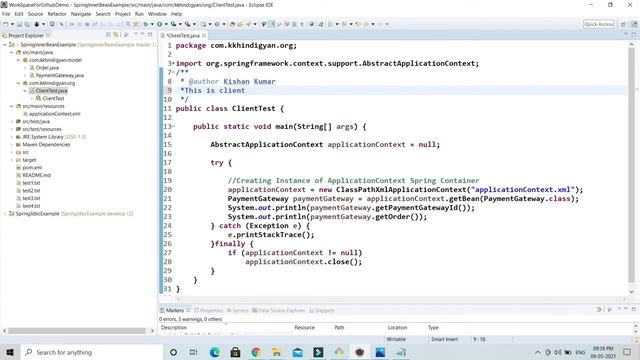
Task: Click the Open Type toolbar icon
Action: point(232,24)
